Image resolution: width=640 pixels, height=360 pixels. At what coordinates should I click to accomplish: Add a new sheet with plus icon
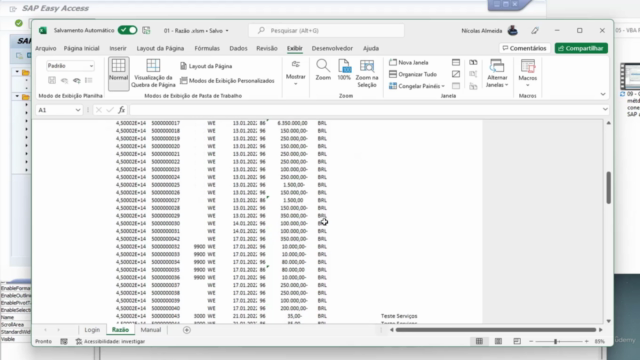(x=187, y=330)
